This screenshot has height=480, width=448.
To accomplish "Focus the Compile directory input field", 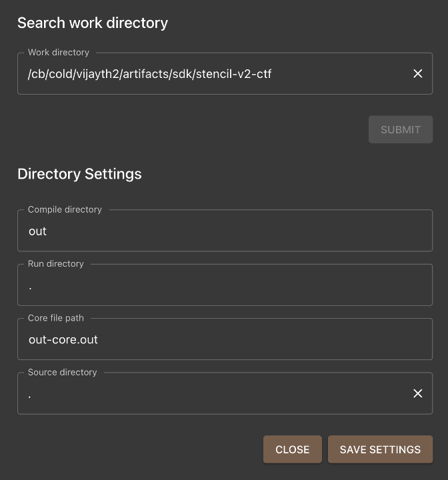I will (225, 231).
